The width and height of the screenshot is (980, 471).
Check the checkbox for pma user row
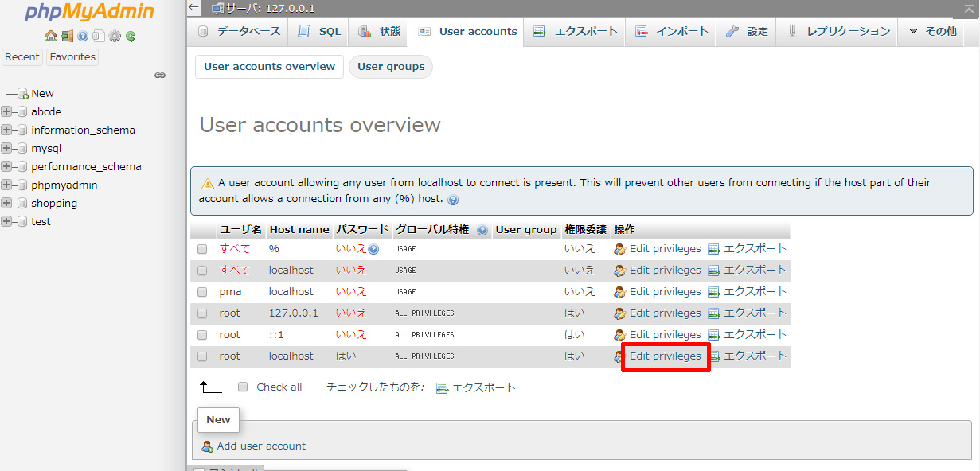202,292
